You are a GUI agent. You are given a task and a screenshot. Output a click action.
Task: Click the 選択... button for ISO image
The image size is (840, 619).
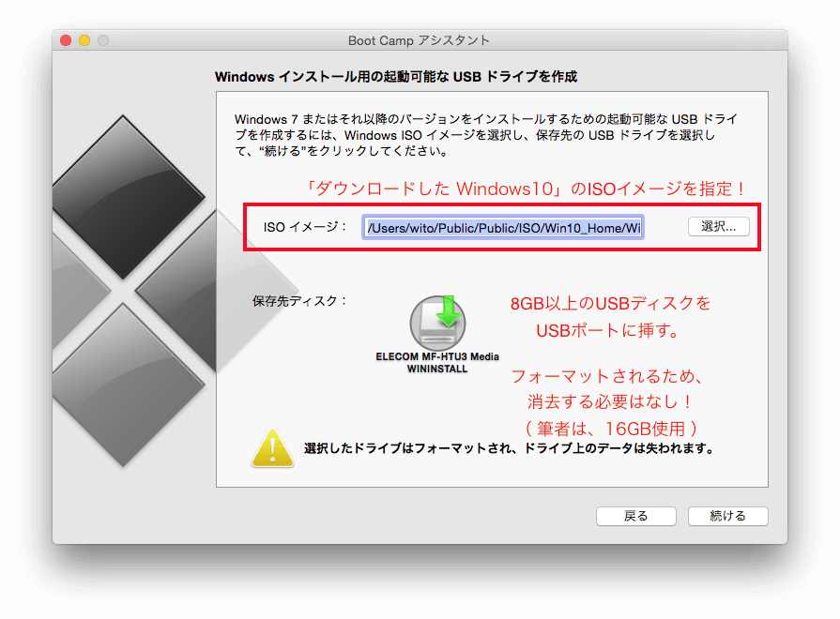(x=718, y=227)
